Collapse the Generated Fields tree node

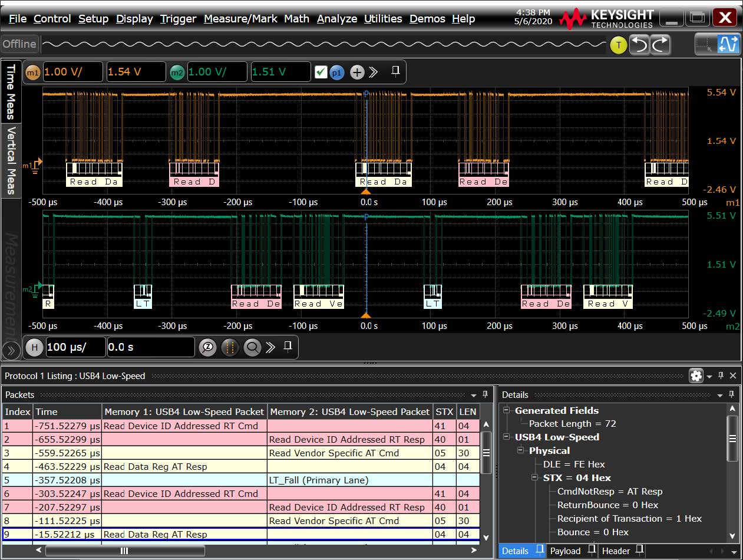coord(507,410)
